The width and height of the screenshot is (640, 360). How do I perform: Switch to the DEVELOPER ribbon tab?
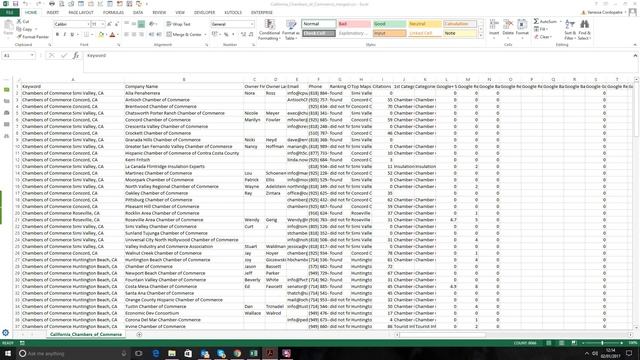tap(204, 13)
